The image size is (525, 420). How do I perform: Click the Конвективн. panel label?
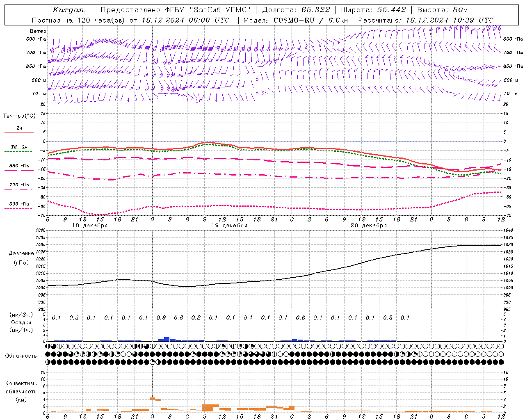coord(21,383)
